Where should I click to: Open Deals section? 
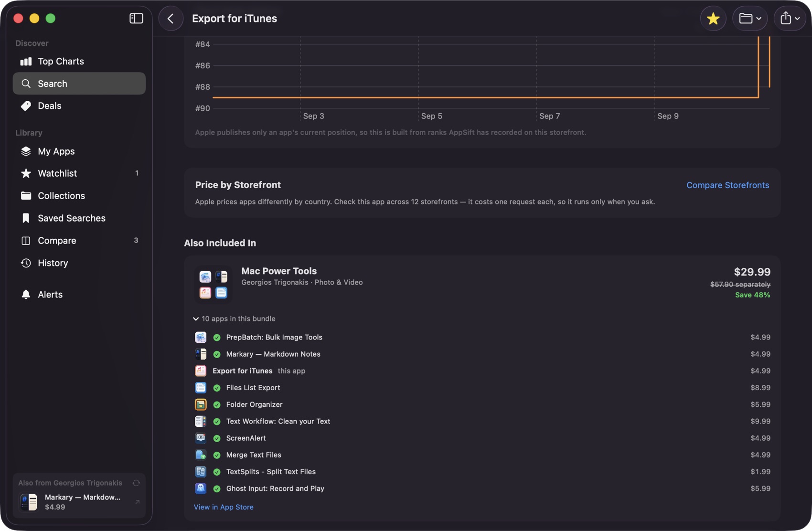(x=79, y=106)
